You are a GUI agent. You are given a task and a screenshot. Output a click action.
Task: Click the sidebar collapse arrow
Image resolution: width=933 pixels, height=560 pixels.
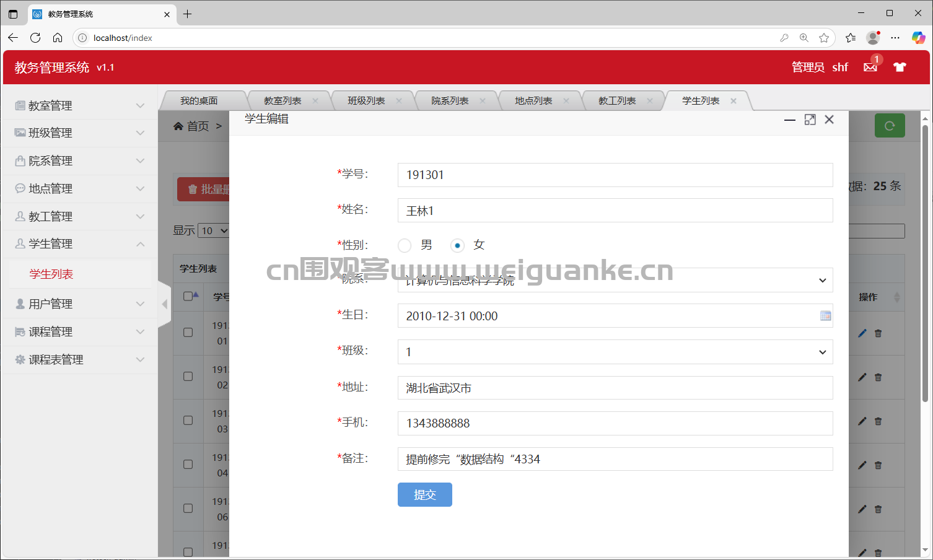164,304
